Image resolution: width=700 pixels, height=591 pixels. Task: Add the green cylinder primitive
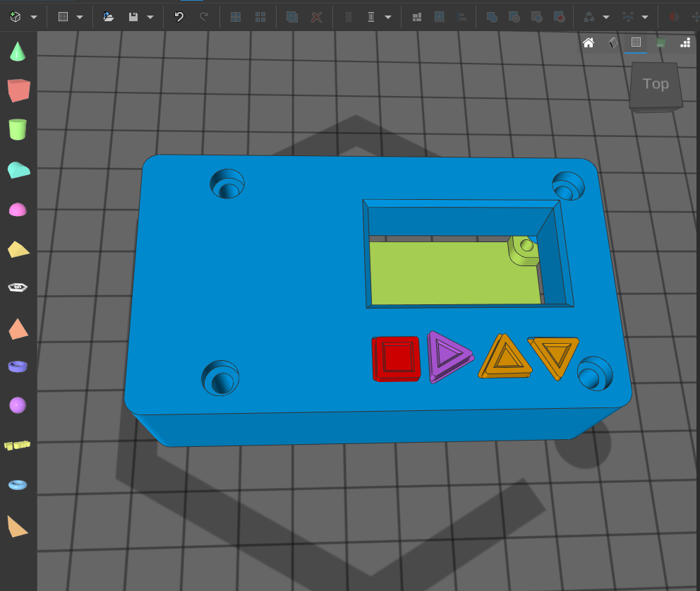[18, 129]
